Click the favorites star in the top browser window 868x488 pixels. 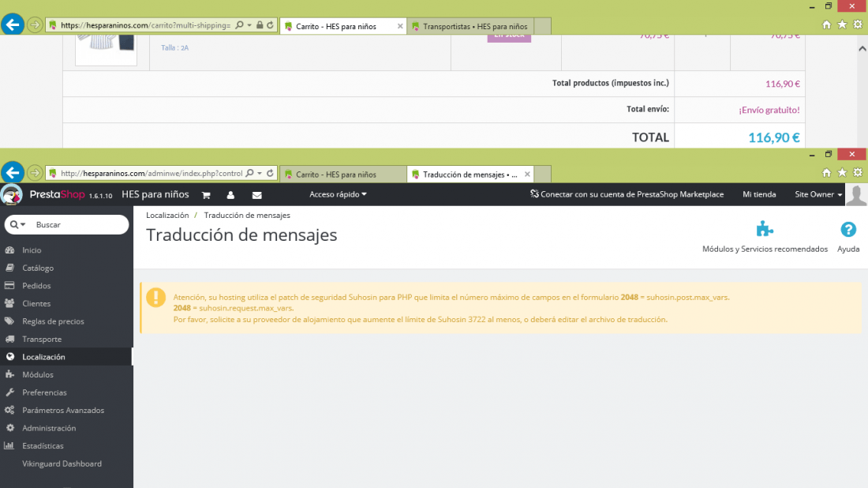[x=842, y=25]
